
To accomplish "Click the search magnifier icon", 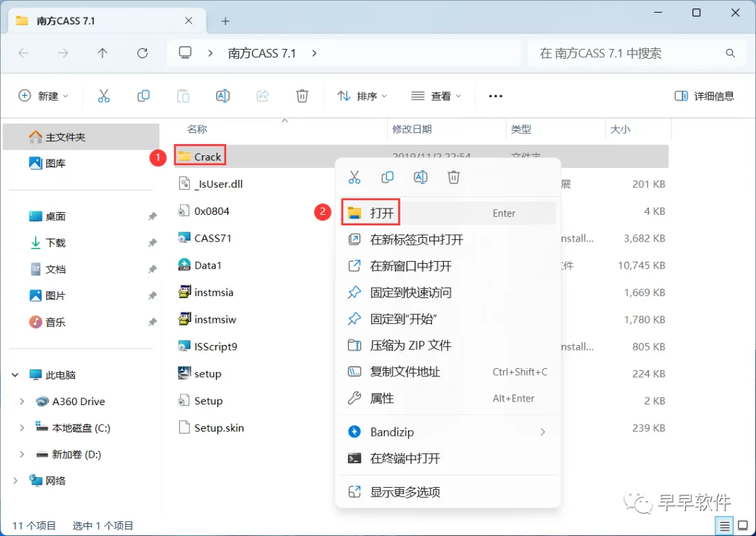I will [730, 53].
